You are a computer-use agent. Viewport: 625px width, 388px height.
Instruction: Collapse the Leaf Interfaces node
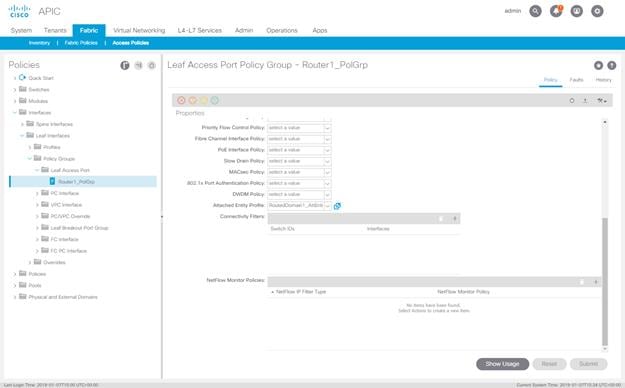point(22,136)
